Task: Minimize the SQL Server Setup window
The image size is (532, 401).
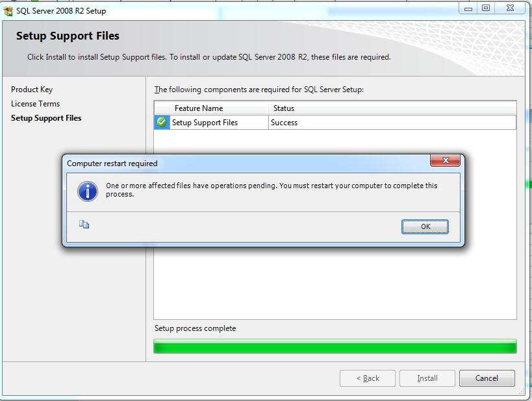Action: pyautogui.click(x=468, y=8)
